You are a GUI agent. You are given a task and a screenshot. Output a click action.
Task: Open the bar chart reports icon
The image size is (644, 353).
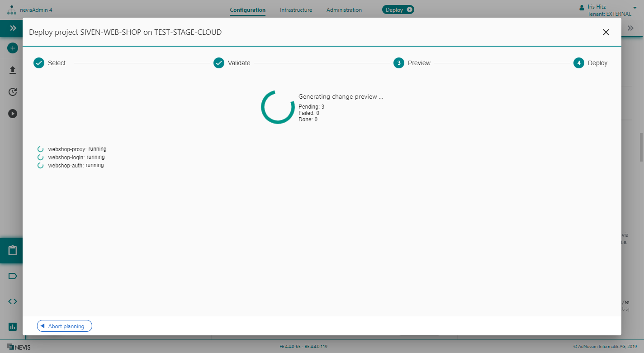point(13,326)
